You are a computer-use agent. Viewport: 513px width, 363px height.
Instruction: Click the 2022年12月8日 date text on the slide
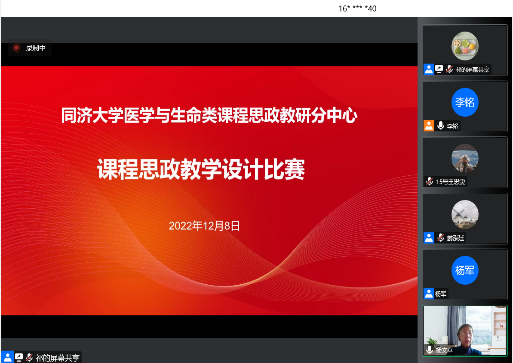[204, 226]
